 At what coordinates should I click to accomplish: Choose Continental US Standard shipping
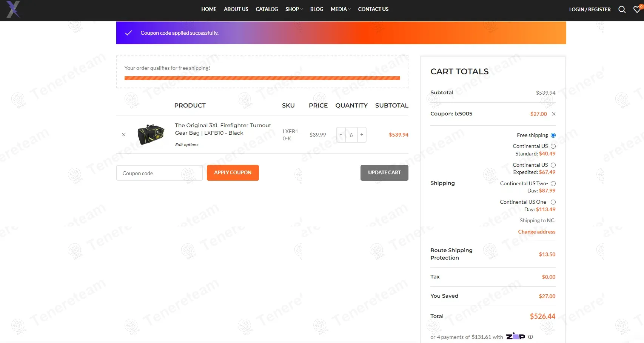coord(553,146)
